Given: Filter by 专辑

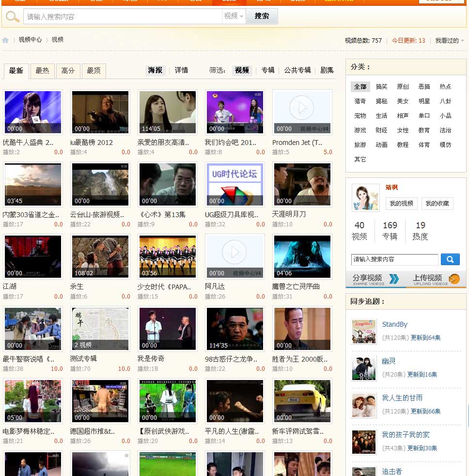Looking at the screenshot, I should [268, 70].
